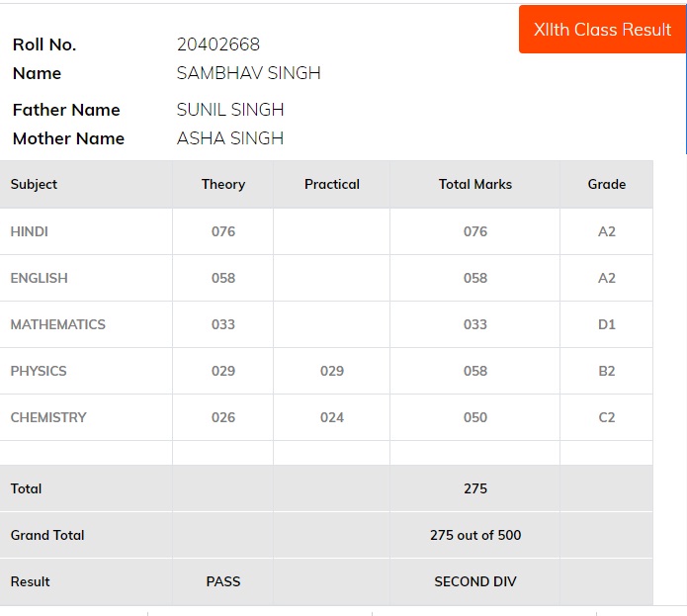Click CHEMISTRY theory marks 026

(x=223, y=417)
